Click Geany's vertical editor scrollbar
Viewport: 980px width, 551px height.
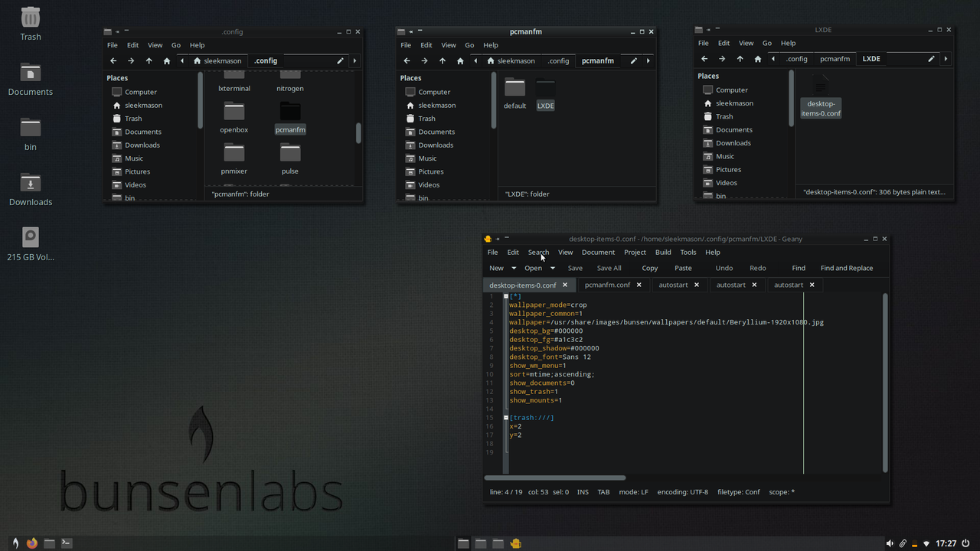(x=885, y=383)
